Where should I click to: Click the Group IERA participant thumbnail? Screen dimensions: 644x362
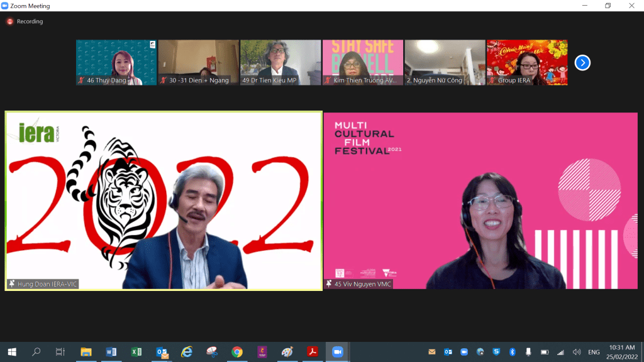coord(526,62)
